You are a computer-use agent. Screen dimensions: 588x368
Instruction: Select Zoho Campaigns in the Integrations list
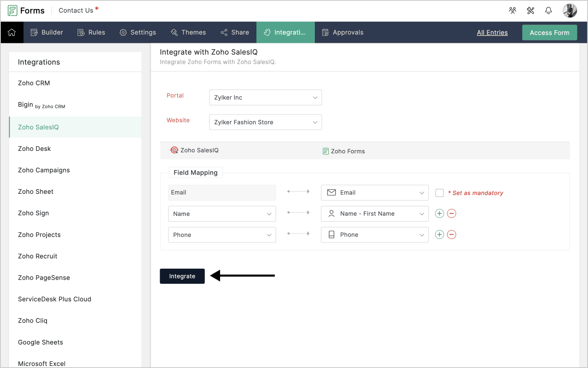75,170
